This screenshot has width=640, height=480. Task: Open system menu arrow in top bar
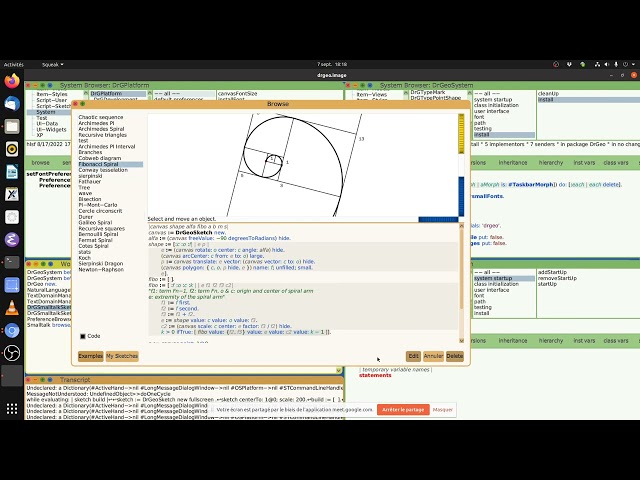(633, 64)
